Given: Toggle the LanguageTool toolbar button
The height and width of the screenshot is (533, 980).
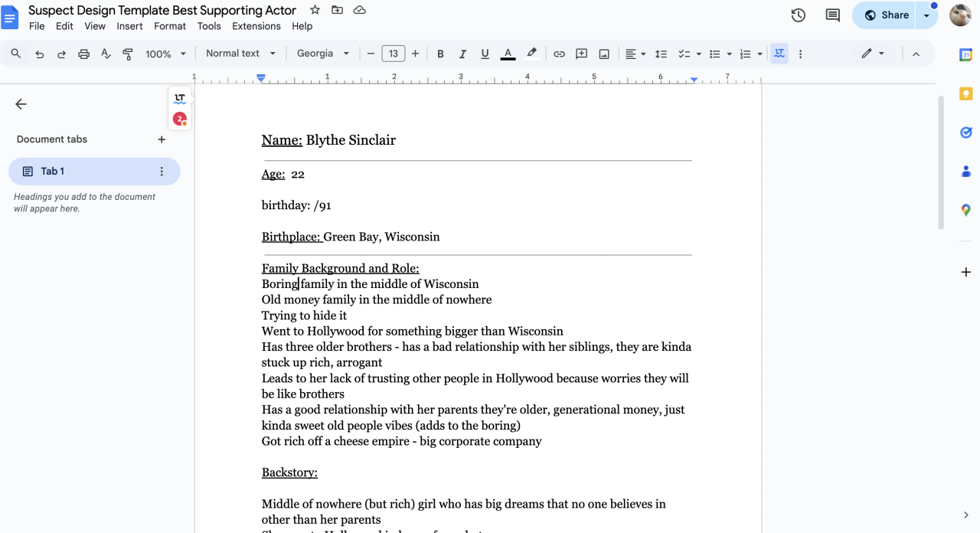Looking at the screenshot, I should click(779, 54).
